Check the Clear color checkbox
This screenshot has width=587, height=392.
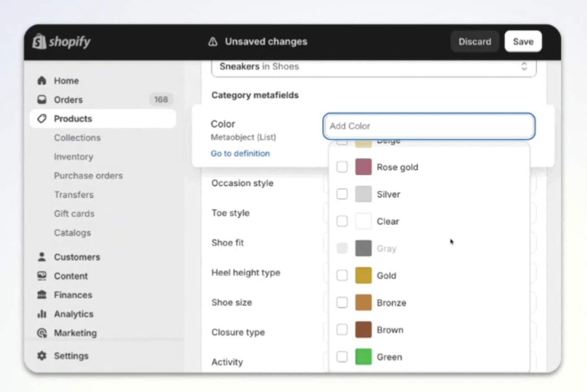pos(342,221)
